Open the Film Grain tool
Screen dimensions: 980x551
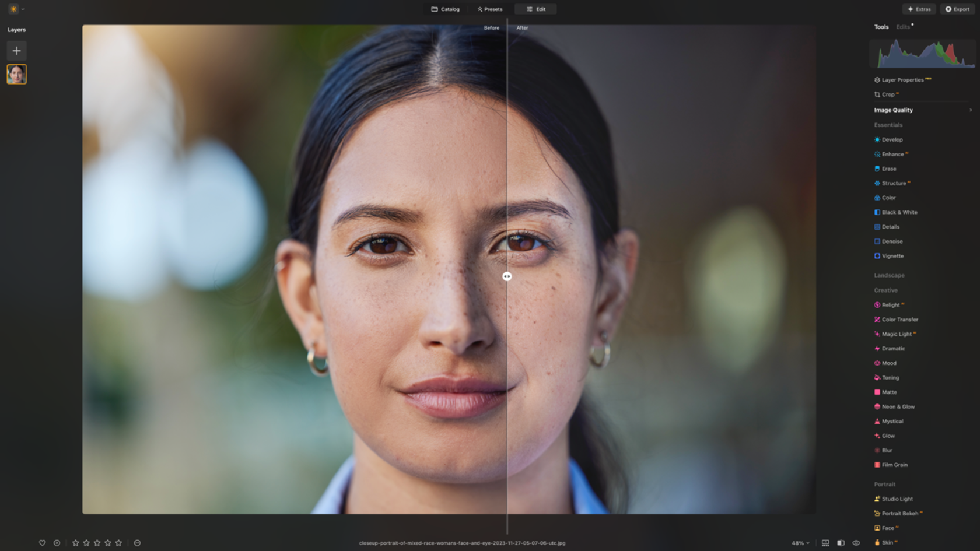tap(894, 465)
